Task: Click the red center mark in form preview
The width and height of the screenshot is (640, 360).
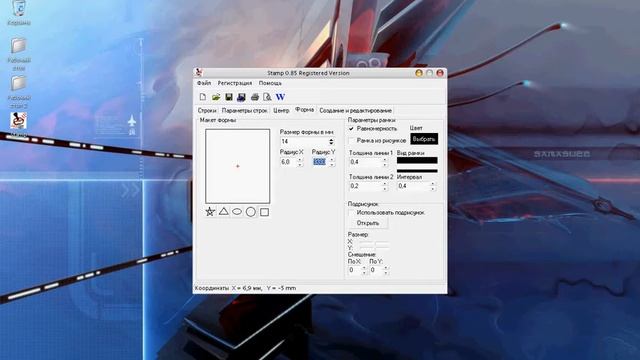Action: (238, 166)
